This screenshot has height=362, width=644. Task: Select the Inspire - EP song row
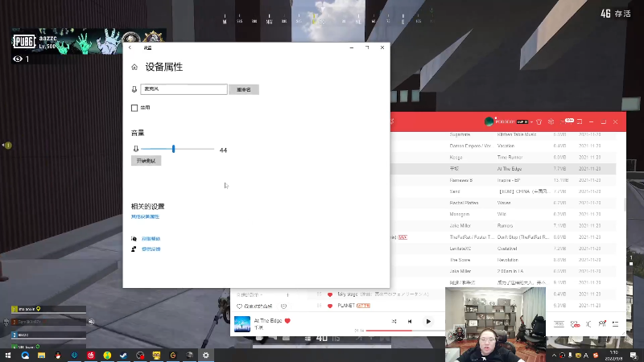[503, 180]
